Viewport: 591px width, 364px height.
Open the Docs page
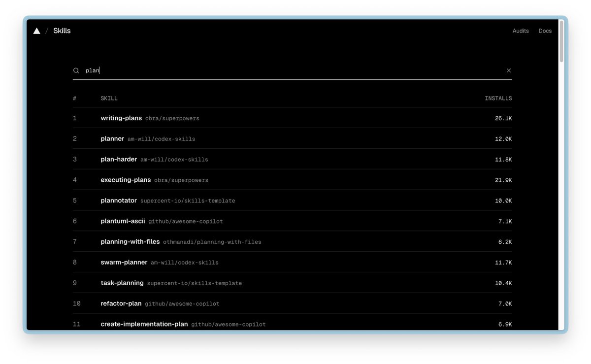point(545,31)
